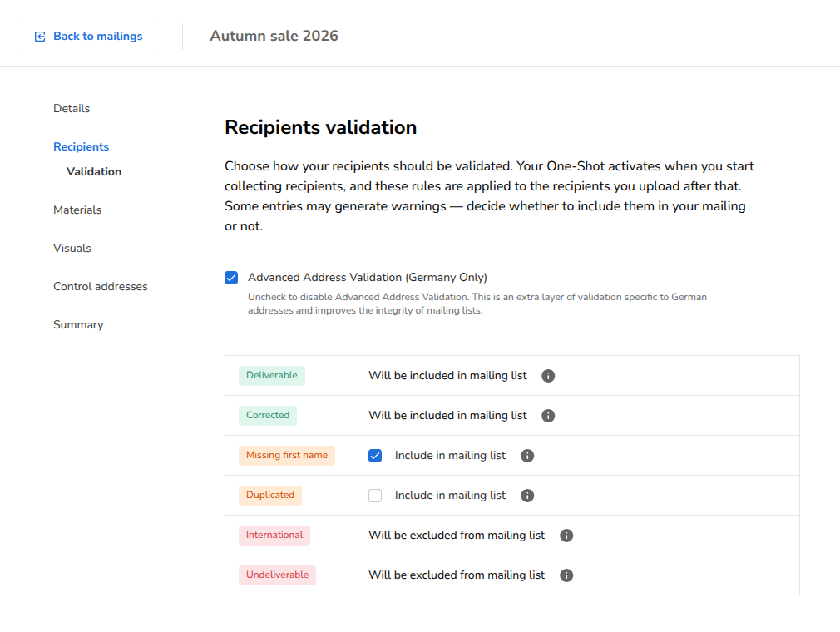Click Include in mailing list label for Missing first name
This screenshot has height=632, width=840.
click(450, 455)
